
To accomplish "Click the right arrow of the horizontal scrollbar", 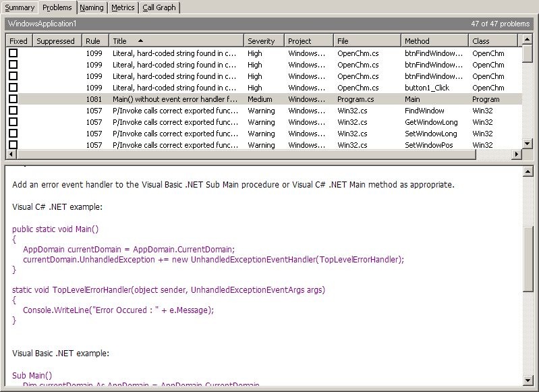I will (x=517, y=155).
